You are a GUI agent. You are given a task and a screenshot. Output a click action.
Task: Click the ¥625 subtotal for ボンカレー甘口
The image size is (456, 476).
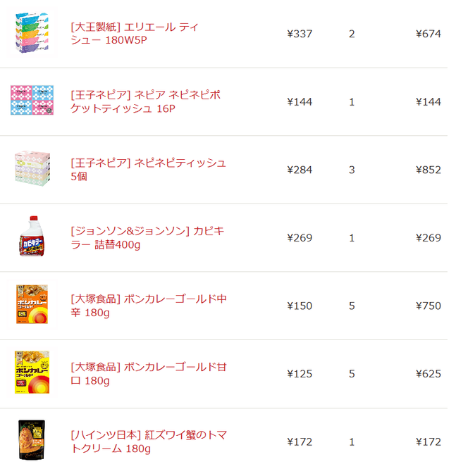pyautogui.click(x=429, y=374)
